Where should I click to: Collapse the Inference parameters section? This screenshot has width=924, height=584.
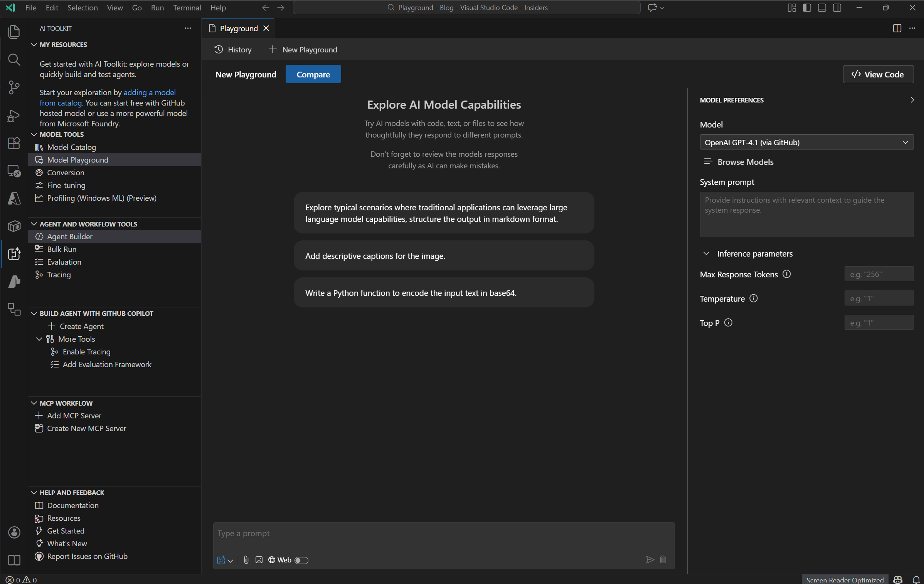[706, 253]
